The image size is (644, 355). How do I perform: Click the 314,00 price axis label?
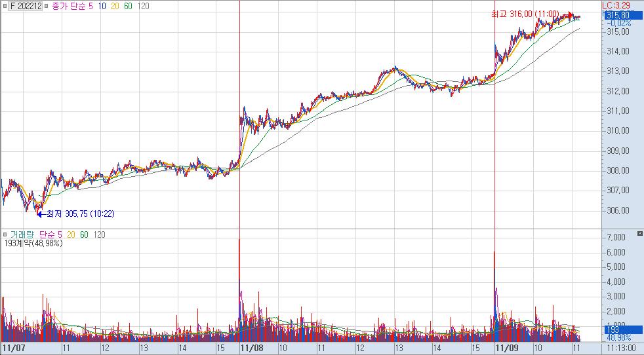[x=618, y=51]
